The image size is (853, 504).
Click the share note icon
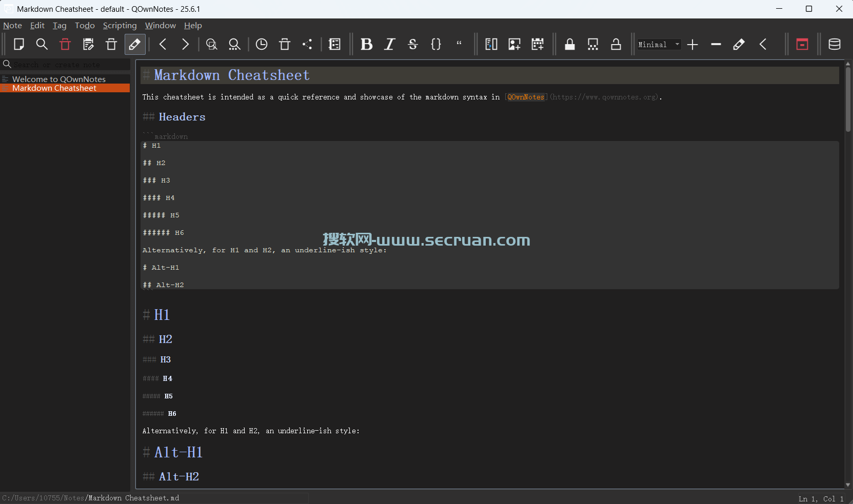307,45
